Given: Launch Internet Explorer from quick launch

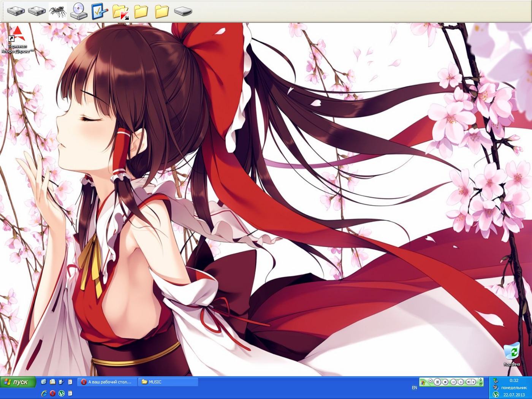Looking at the screenshot, I should [x=44, y=393].
